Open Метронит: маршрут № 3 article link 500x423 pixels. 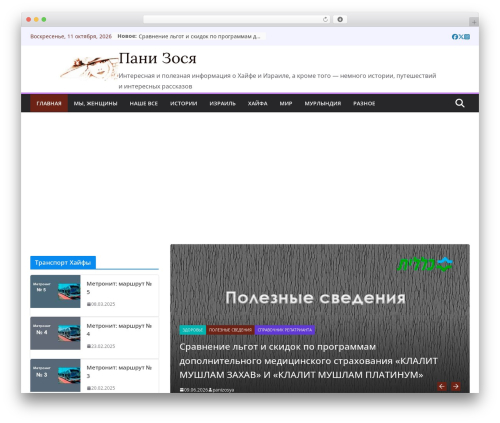coord(119,372)
